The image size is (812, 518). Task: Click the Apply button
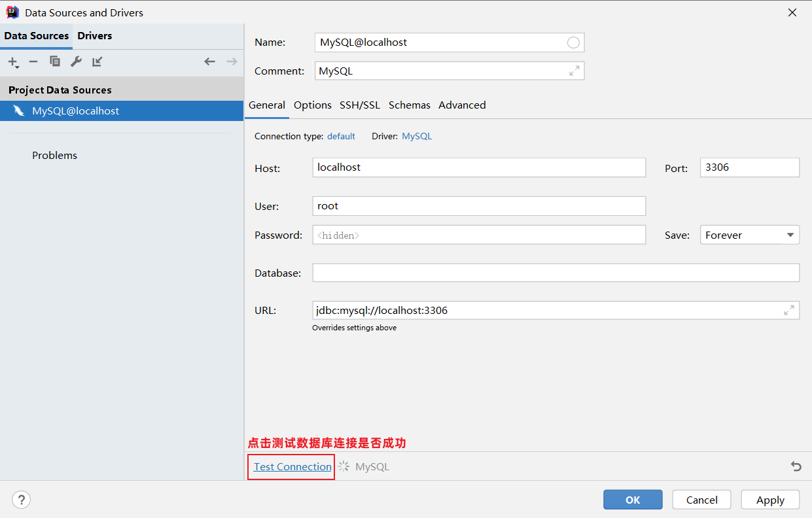770,500
